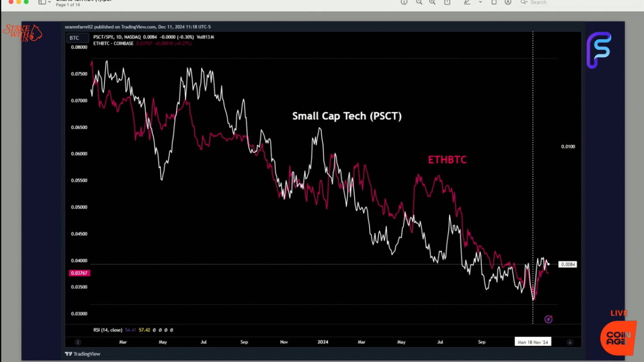Click the pink 0.03767 ETHBTC price label
Viewport: 644px width, 362px height.
[x=79, y=273]
